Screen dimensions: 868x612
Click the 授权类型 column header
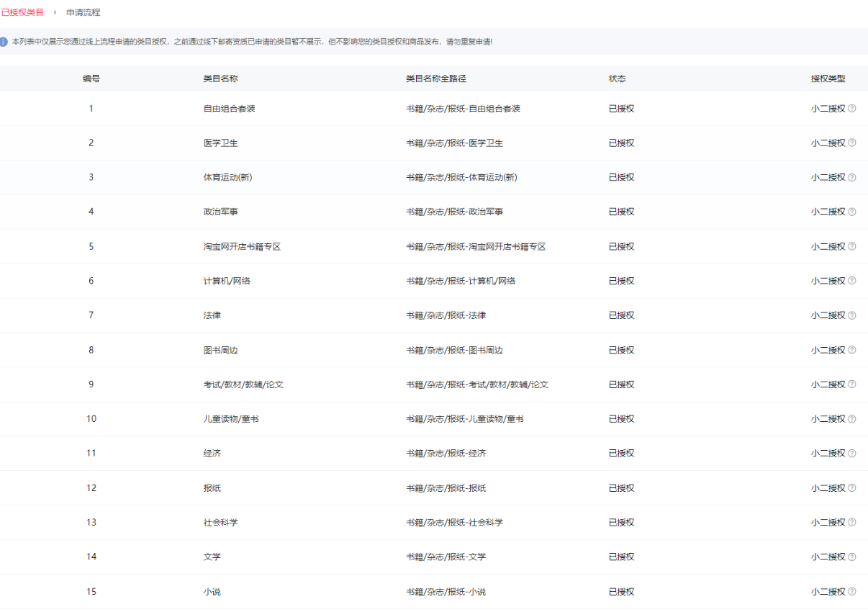pos(828,78)
